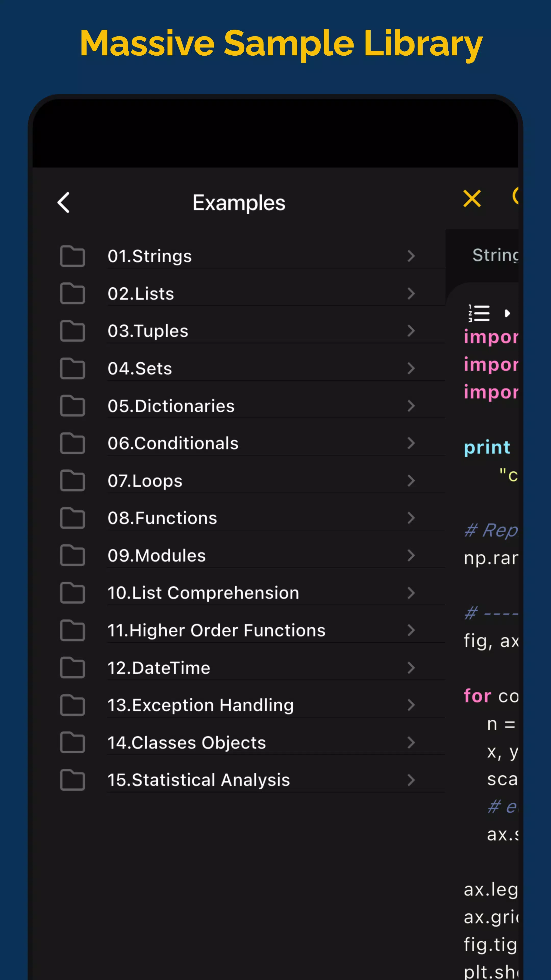Viewport: 551px width, 980px height.
Task: Expand chevron on 12.DateTime row
Action: pos(411,668)
